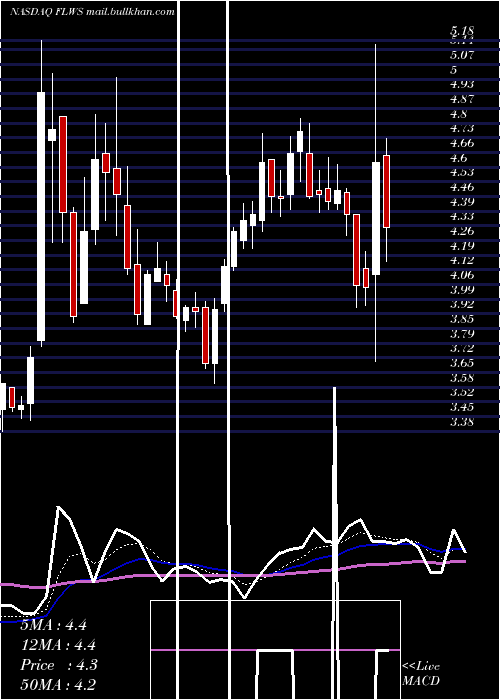Select the 3.52 price axis label
This screenshot has width=500, height=700.
[462, 392]
